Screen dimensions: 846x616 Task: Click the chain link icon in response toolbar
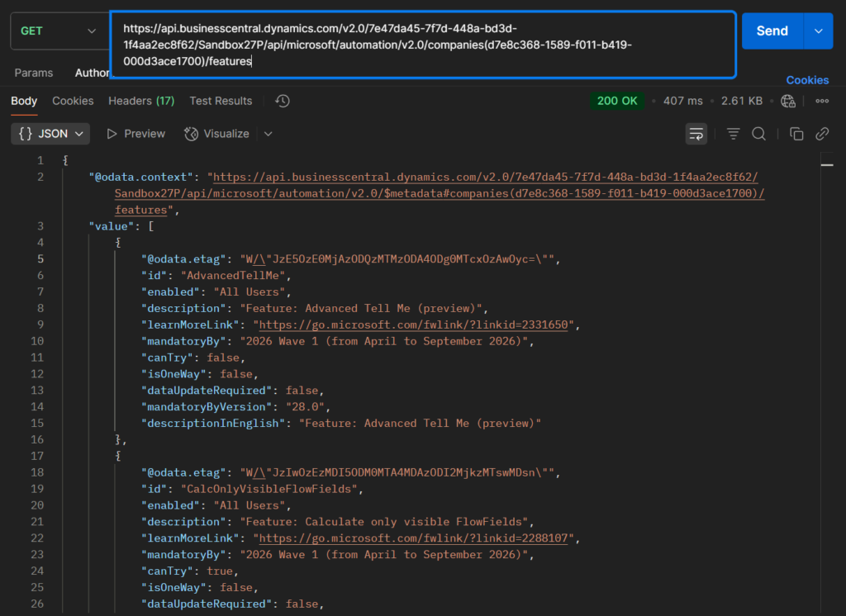pyautogui.click(x=822, y=134)
